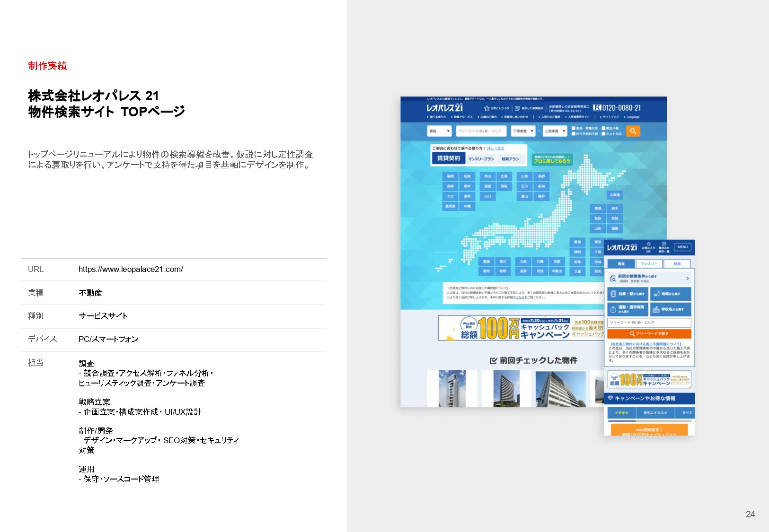The image size is (769, 532).
Task: Check the 敷金不要 checkbox
Action: 604,128
